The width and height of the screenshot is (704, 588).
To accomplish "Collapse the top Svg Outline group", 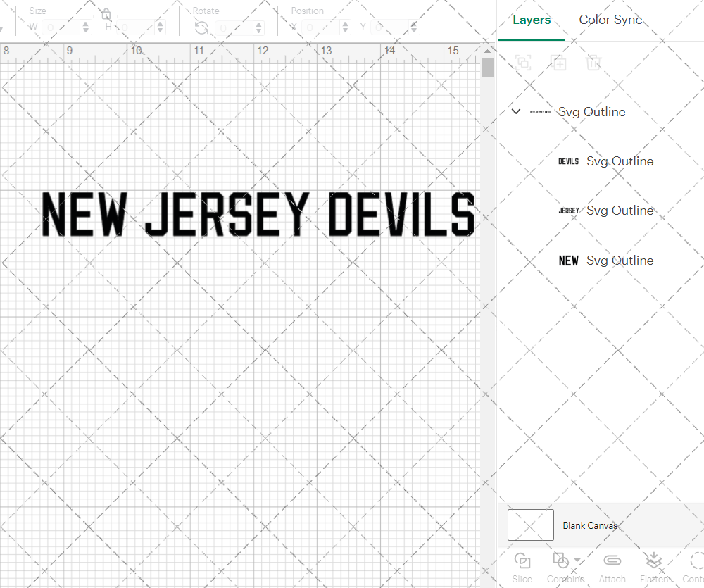I will 516,111.
